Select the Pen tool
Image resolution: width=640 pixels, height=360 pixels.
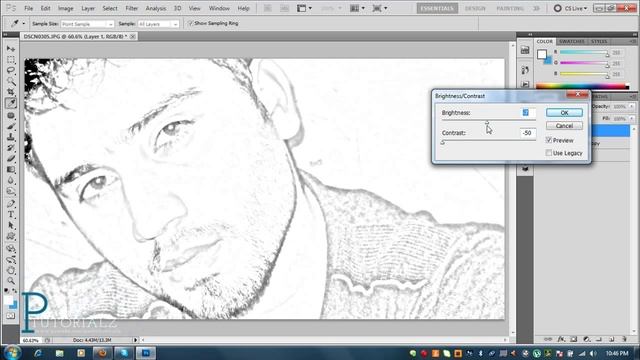coord(11,204)
